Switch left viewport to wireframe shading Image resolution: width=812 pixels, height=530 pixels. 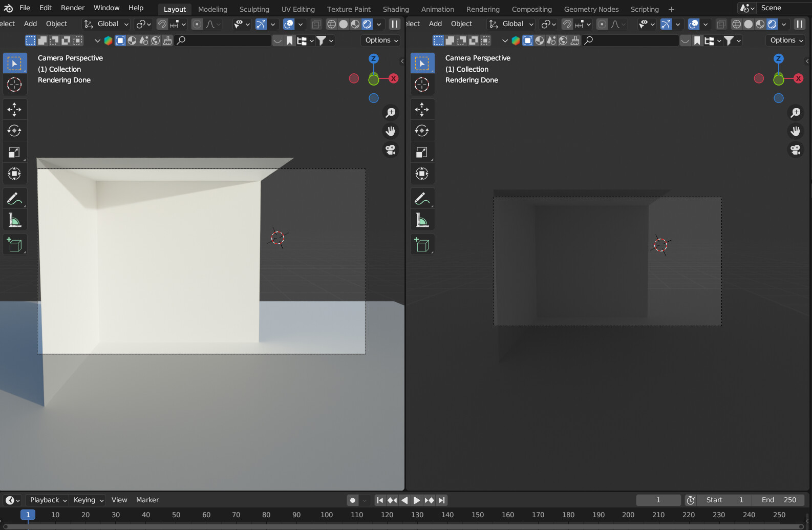pyautogui.click(x=332, y=24)
